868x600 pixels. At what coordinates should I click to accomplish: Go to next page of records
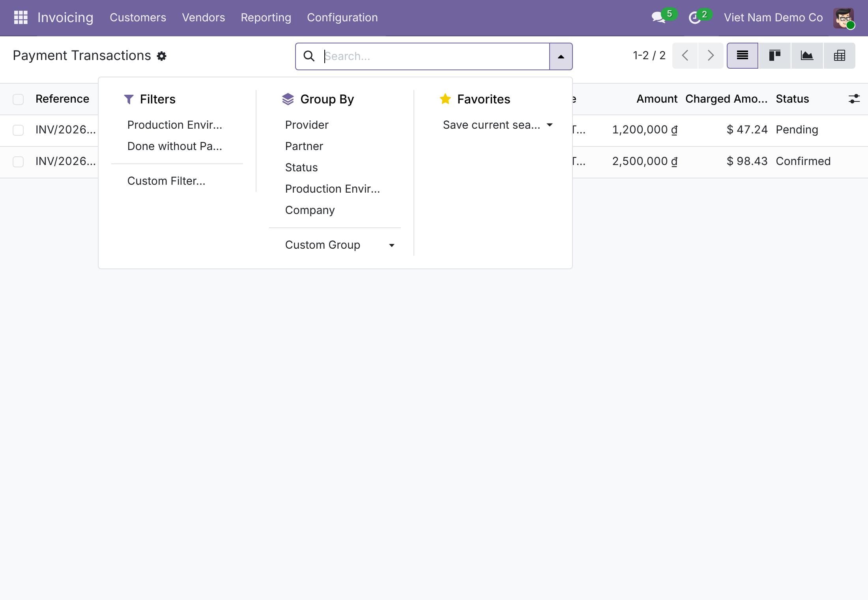tap(711, 56)
